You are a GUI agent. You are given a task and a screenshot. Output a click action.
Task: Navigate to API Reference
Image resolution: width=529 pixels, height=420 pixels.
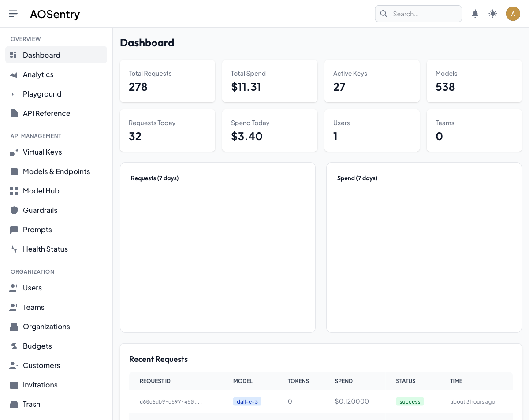tap(46, 113)
